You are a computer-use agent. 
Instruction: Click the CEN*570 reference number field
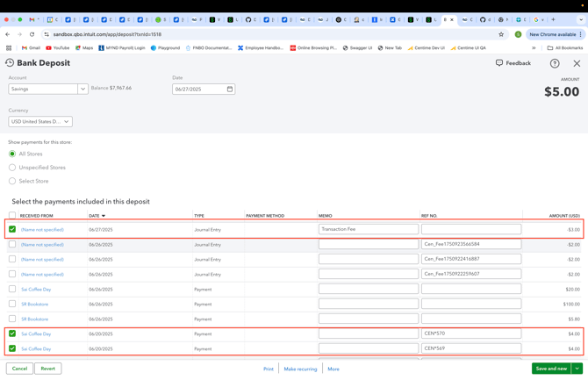click(x=471, y=333)
